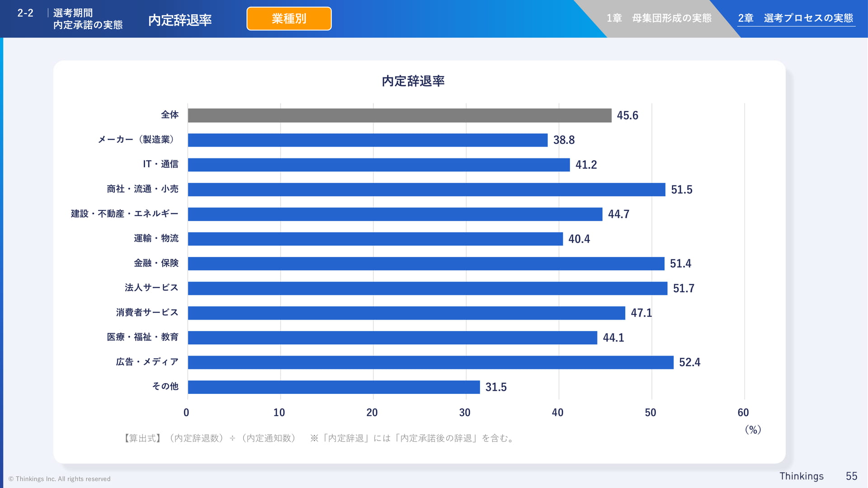Click the x-axis label 60
This screenshot has height=488, width=868.
tap(743, 412)
